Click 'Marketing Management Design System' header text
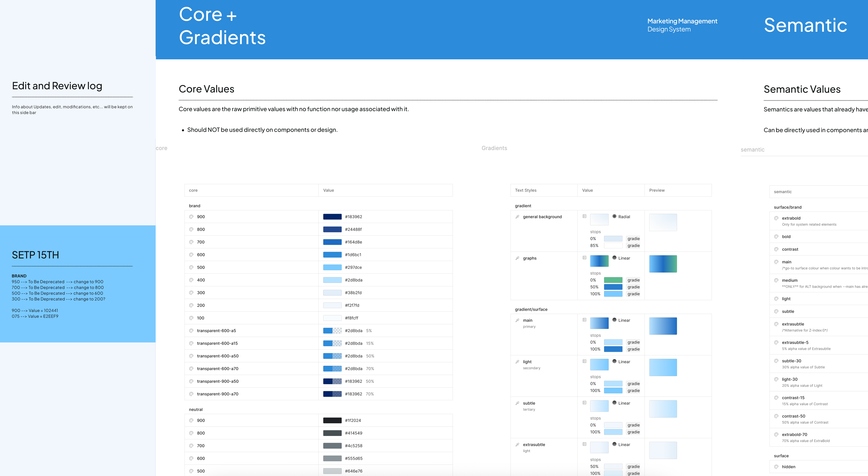Viewport: 868px width, 476px height. [682, 25]
